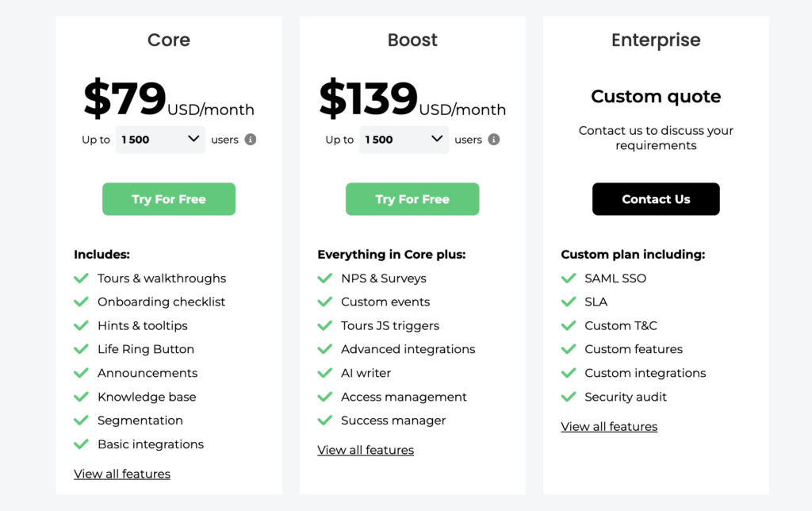This screenshot has width=812, height=511.
Task: Click the checkmark next to Life Ring Button
Action: 81,349
